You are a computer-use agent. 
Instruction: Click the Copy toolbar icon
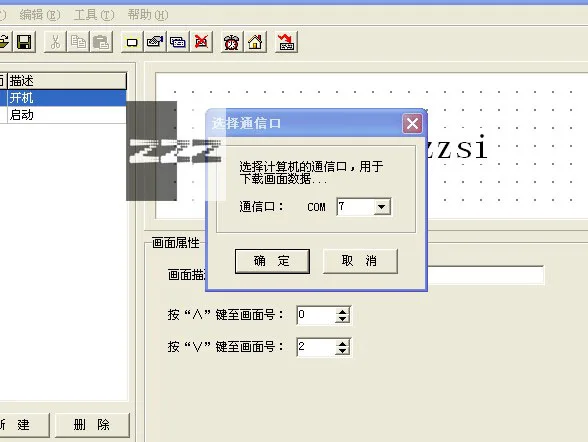coord(78,42)
